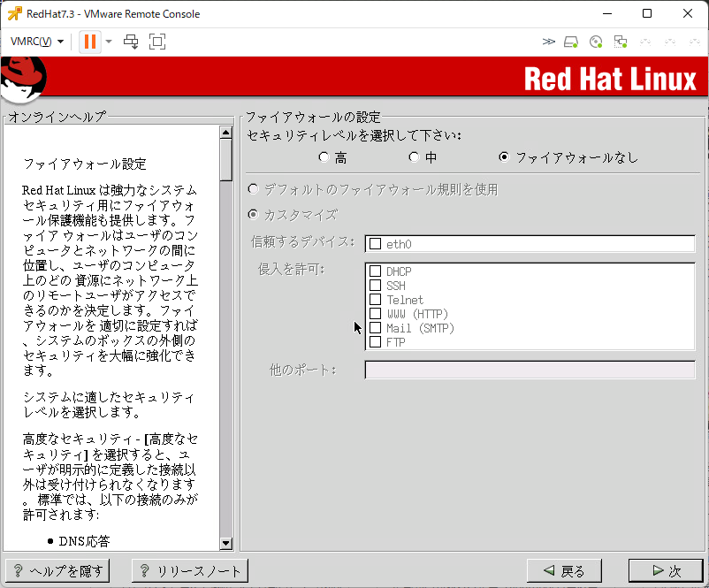Image resolution: width=709 pixels, height=588 pixels.
Task: Click the CD/DVD drive device icon
Action: (596, 42)
